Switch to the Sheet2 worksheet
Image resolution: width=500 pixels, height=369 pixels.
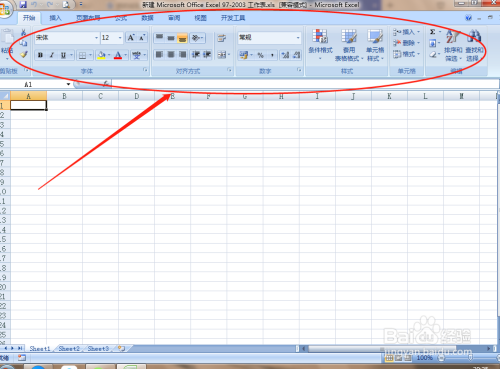(69, 349)
